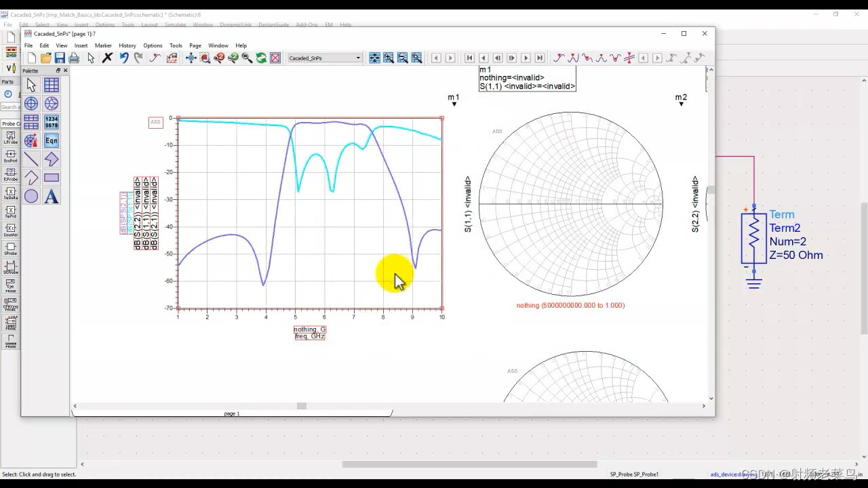Delete the selected item with the black X
The width and height of the screenshot is (868, 488).
point(107,58)
